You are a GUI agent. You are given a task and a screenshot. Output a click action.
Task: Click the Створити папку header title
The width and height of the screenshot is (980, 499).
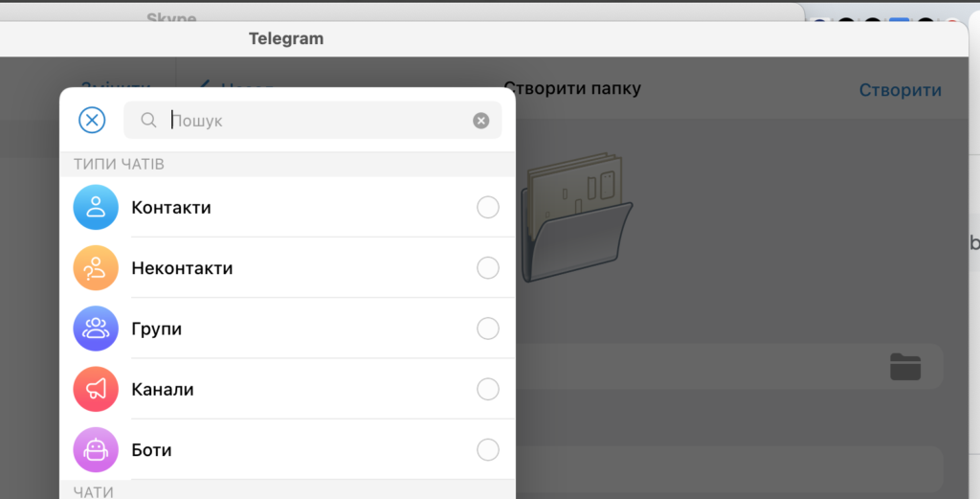click(x=572, y=89)
